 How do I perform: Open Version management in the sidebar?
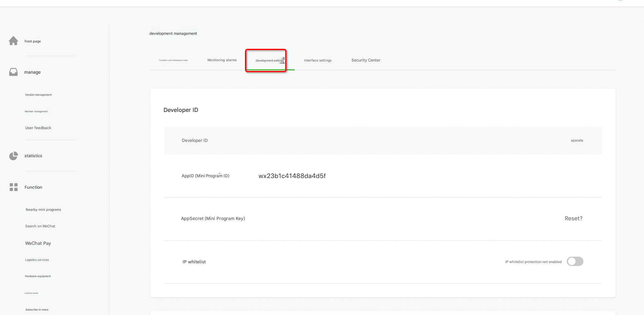click(38, 95)
